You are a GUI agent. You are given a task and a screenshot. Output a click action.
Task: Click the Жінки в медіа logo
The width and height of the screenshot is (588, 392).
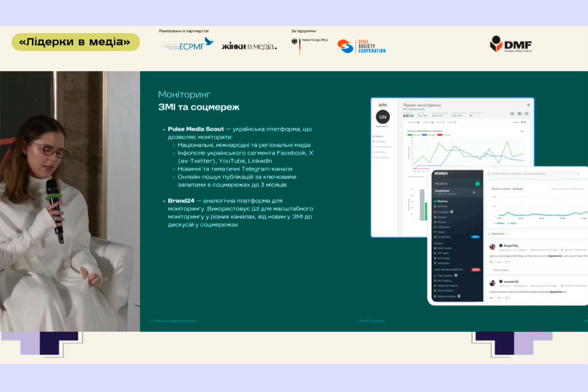point(249,46)
